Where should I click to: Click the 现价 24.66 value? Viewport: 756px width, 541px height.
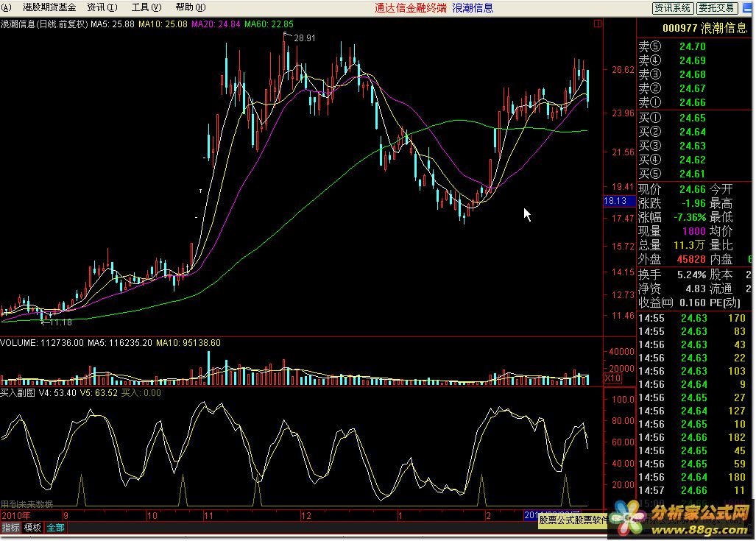click(x=693, y=189)
